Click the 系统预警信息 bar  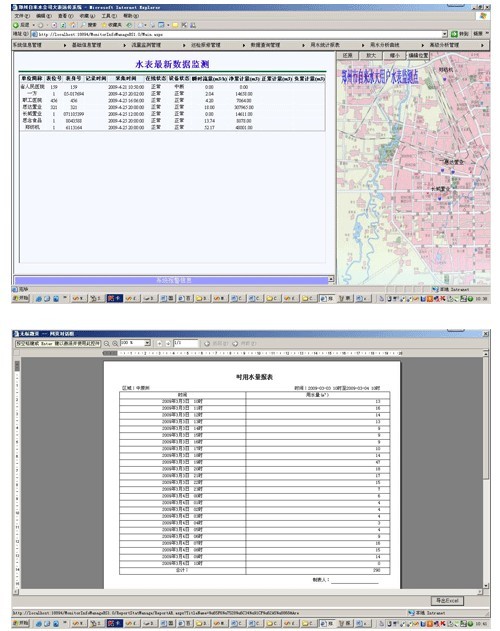(172, 280)
